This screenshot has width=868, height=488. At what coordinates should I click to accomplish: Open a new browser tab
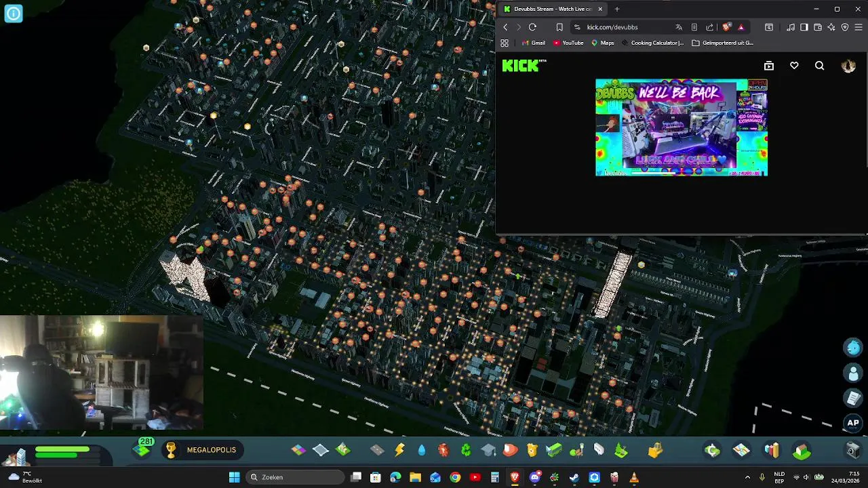point(617,9)
